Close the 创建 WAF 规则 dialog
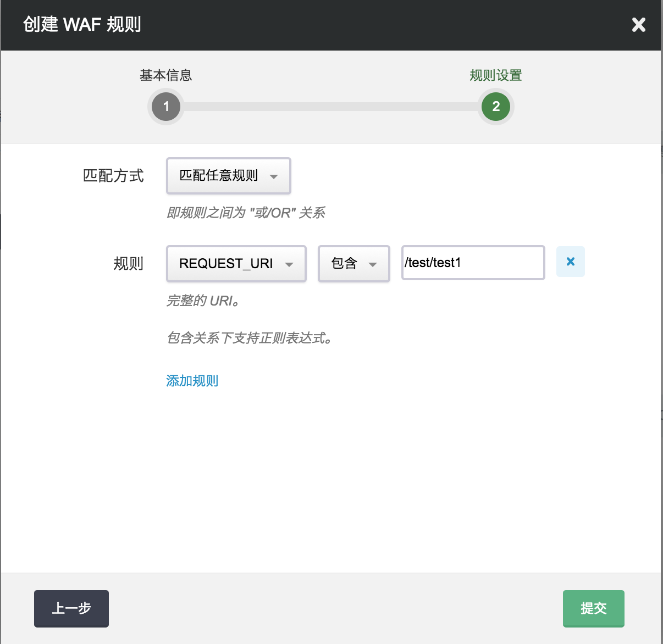The width and height of the screenshot is (663, 644). pyautogui.click(x=638, y=25)
